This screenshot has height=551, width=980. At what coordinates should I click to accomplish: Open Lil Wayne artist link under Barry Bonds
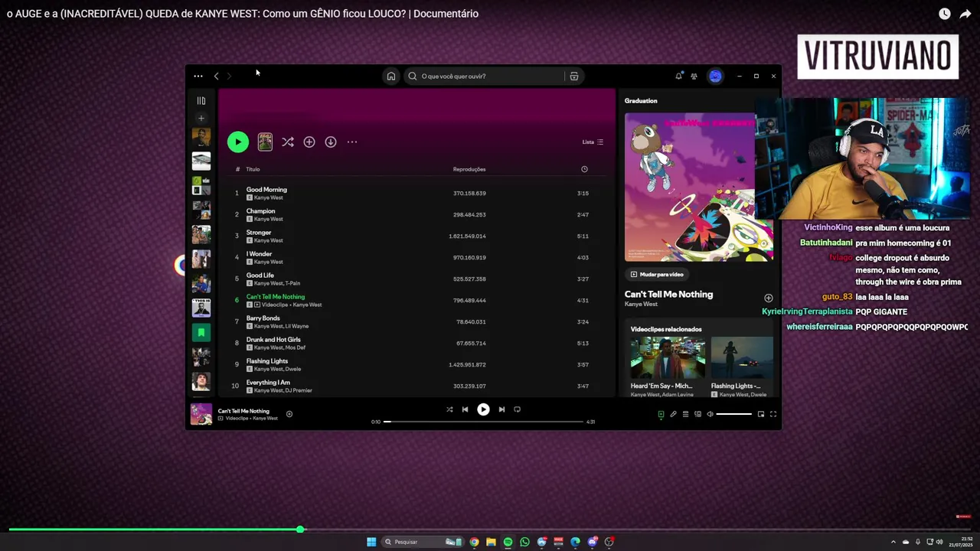297,326
